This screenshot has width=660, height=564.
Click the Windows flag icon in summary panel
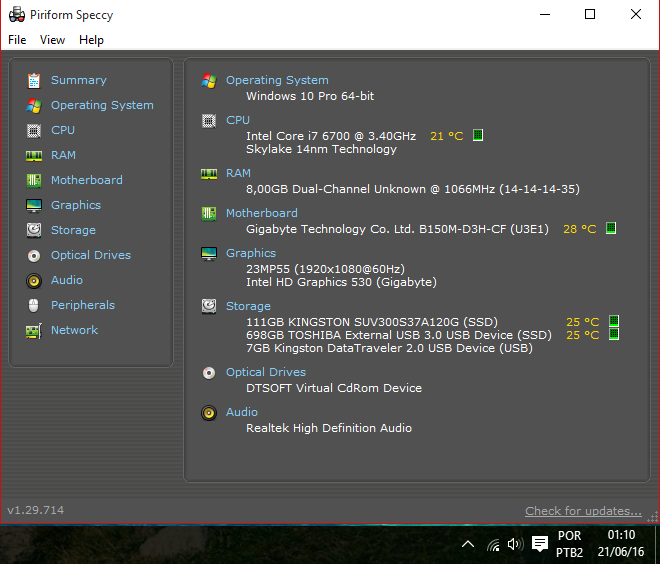(x=209, y=81)
